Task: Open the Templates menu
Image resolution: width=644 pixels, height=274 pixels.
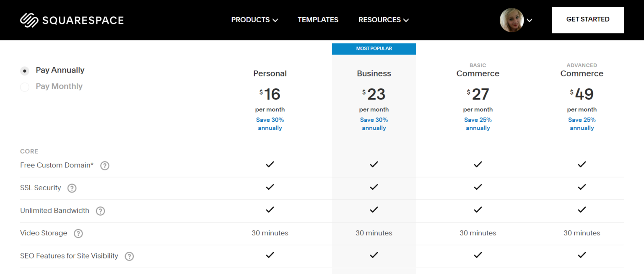Action: pos(318,20)
